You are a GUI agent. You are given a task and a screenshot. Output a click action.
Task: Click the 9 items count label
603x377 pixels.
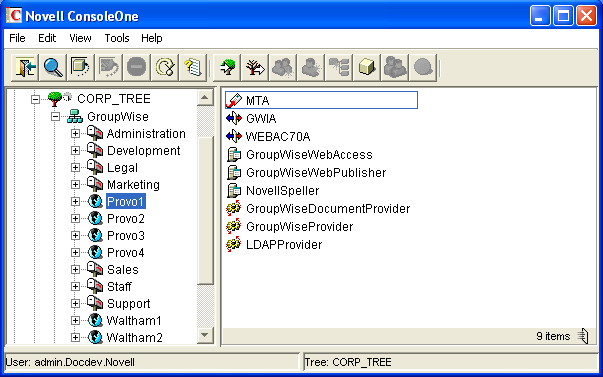(553, 336)
